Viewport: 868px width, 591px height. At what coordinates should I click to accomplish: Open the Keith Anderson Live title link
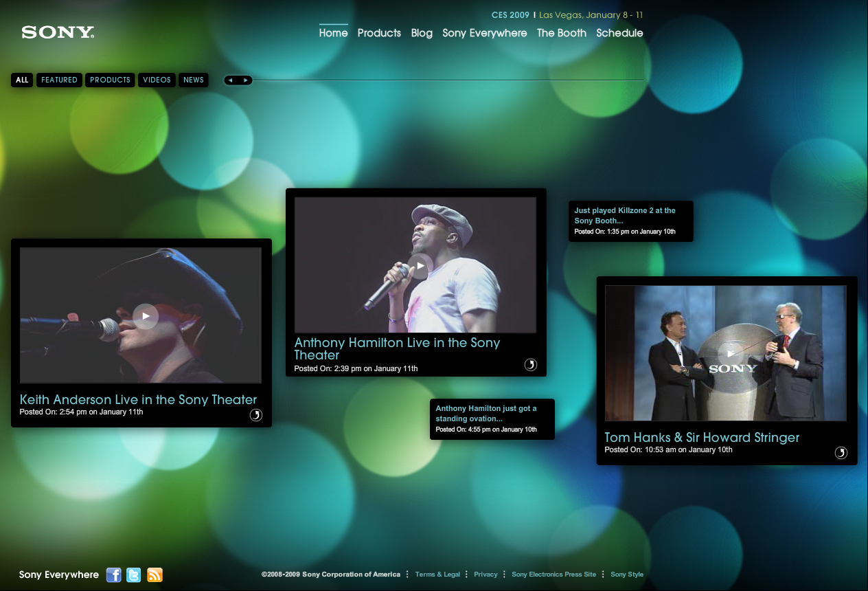click(138, 399)
